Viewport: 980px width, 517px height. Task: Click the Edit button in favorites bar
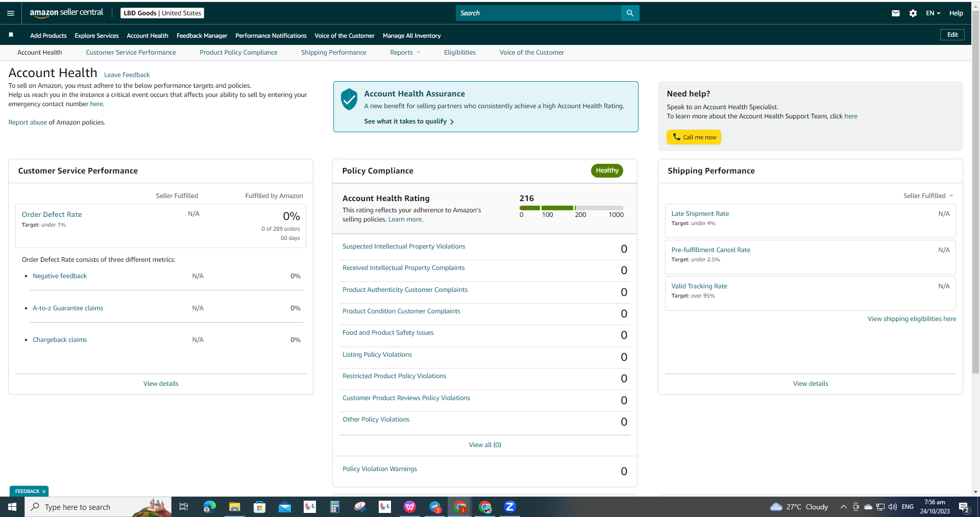pos(952,35)
